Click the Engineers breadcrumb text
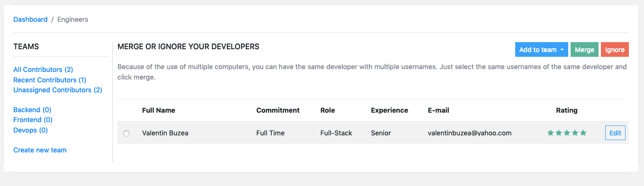The image size is (644, 186). coord(73,19)
